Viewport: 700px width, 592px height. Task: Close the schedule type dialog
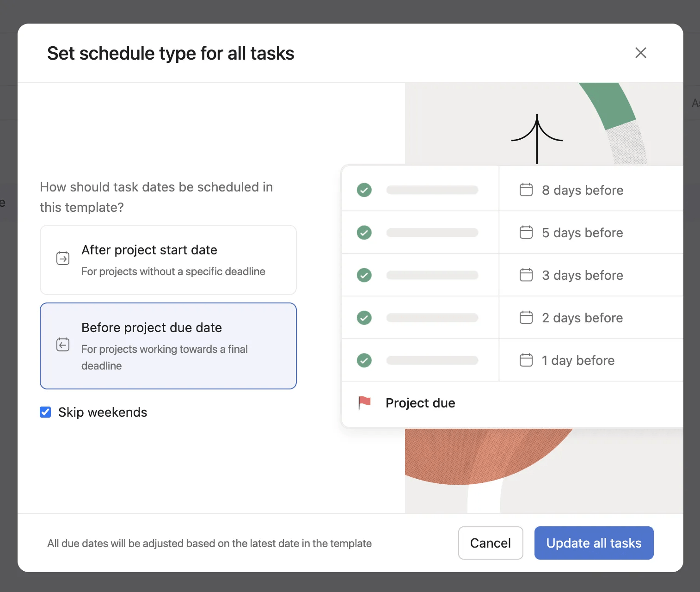[x=640, y=53]
